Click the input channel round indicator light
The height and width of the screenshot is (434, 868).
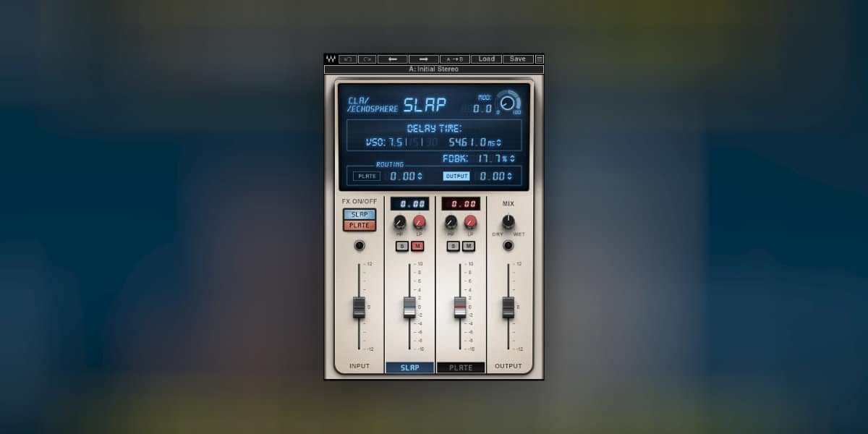coord(359,246)
